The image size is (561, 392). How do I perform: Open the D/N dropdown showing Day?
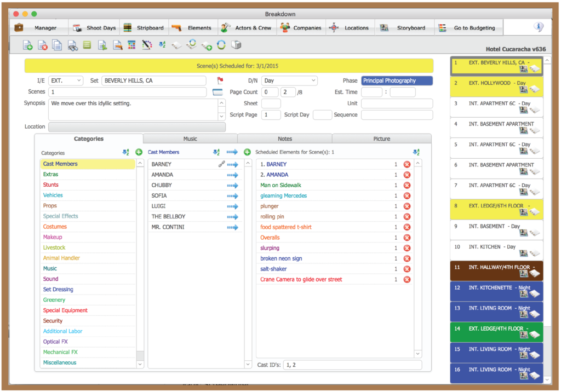coord(289,80)
